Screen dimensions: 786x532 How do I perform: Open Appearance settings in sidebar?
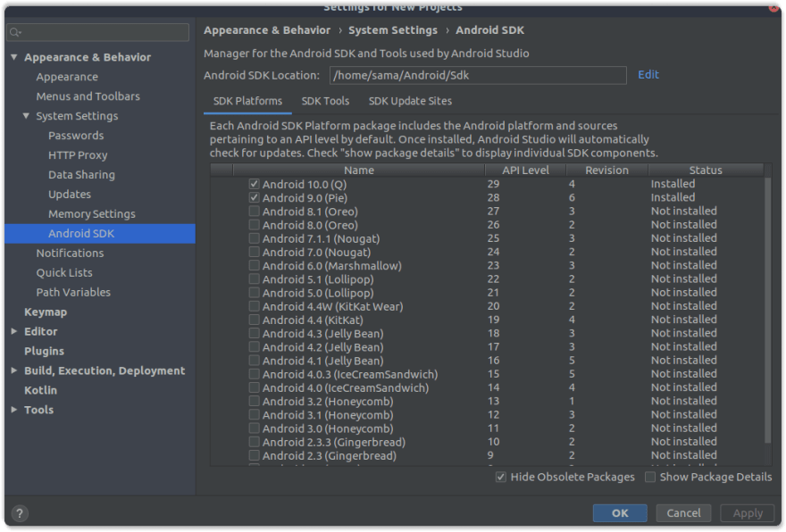(x=67, y=77)
